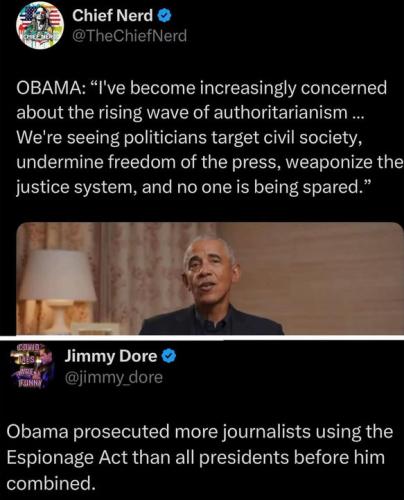Screen dimensions: 404x500
Task: Click the word "combined." ending the reply
Action: (49, 483)
